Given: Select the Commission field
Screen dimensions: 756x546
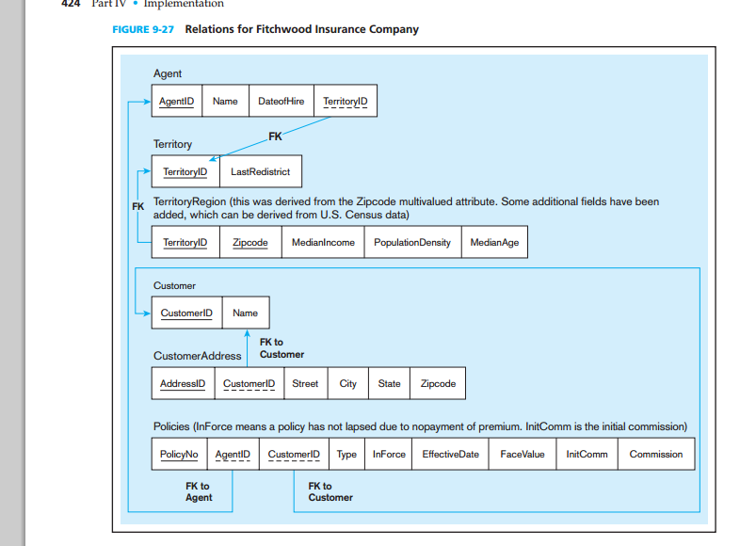Looking at the screenshot, I should click(656, 454).
